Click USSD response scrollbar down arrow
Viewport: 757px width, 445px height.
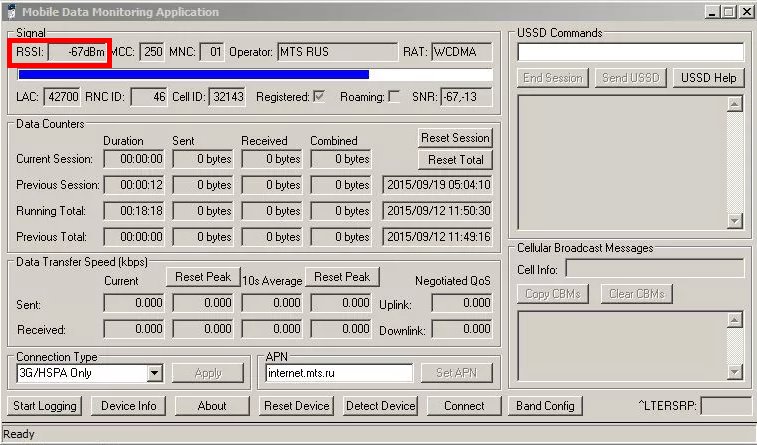734,221
